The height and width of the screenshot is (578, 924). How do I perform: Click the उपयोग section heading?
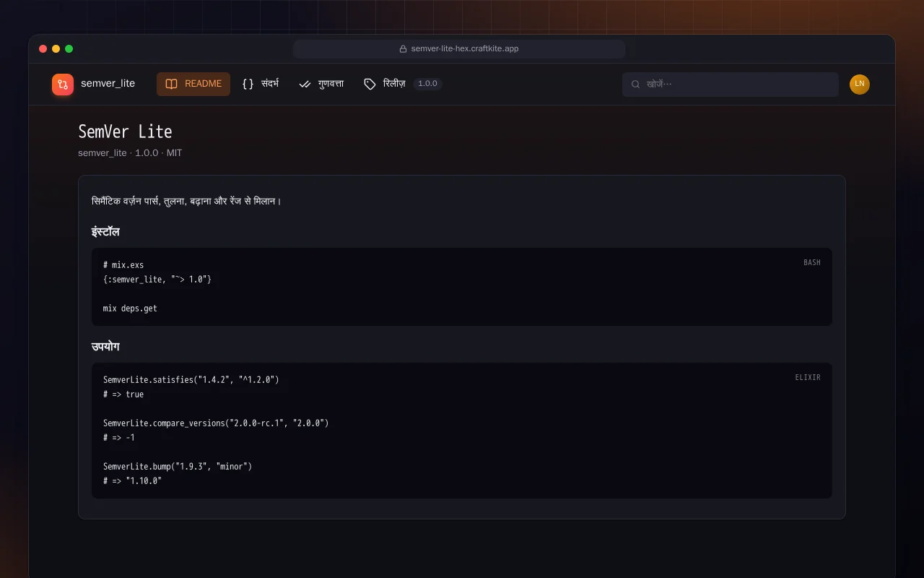tap(105, 347)
